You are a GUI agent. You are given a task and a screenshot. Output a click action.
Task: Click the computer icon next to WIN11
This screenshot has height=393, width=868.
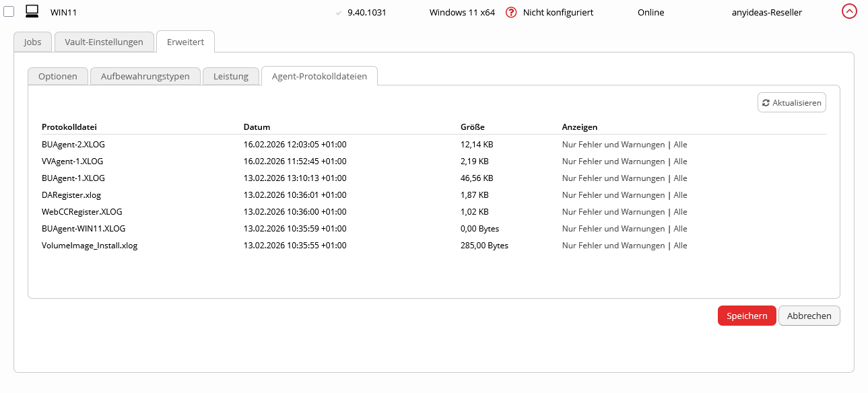point(32,11)
